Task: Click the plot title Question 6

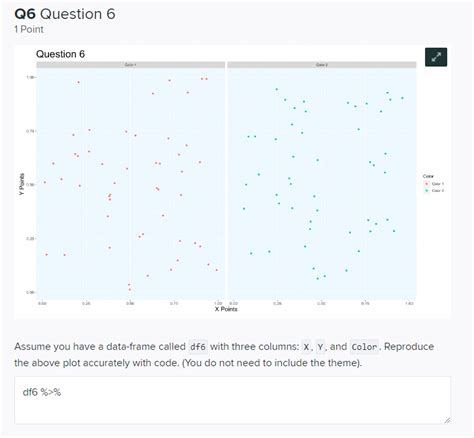Action: [60, 54]
